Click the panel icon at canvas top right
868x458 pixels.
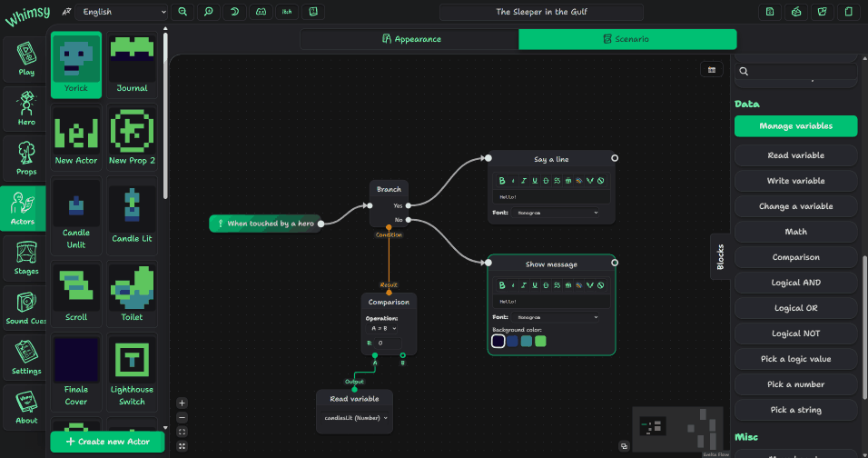(711, 70)
